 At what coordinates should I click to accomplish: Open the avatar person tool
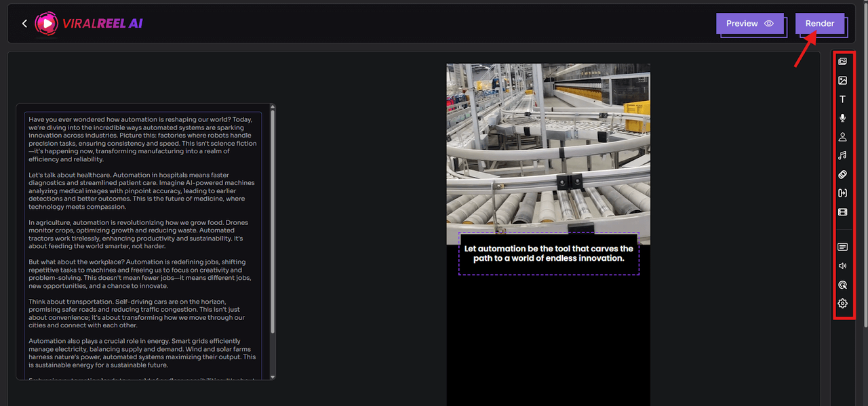[842, 137]
